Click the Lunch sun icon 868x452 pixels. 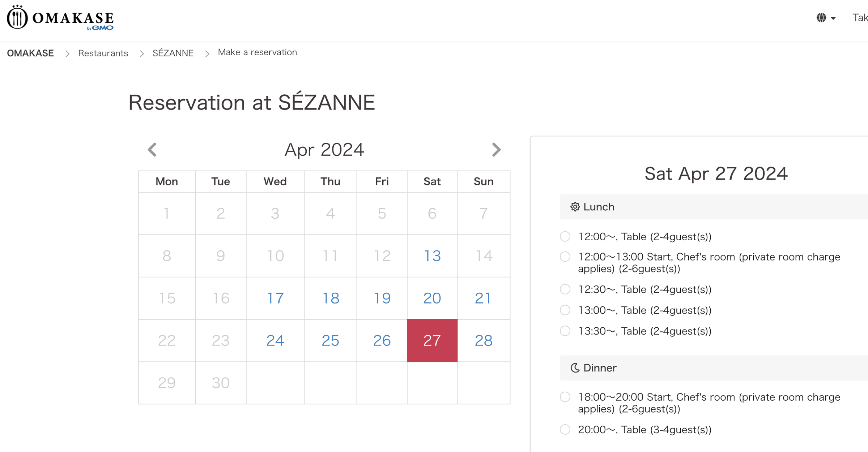(x=575, y=207)
